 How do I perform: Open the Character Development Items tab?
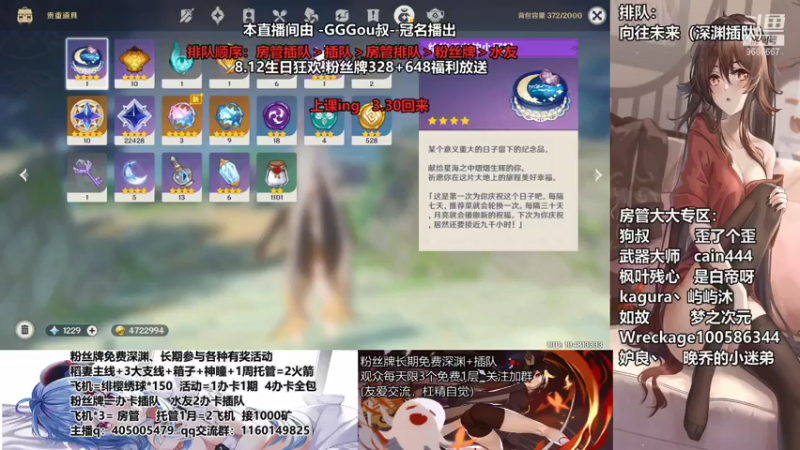coord(248,15)
